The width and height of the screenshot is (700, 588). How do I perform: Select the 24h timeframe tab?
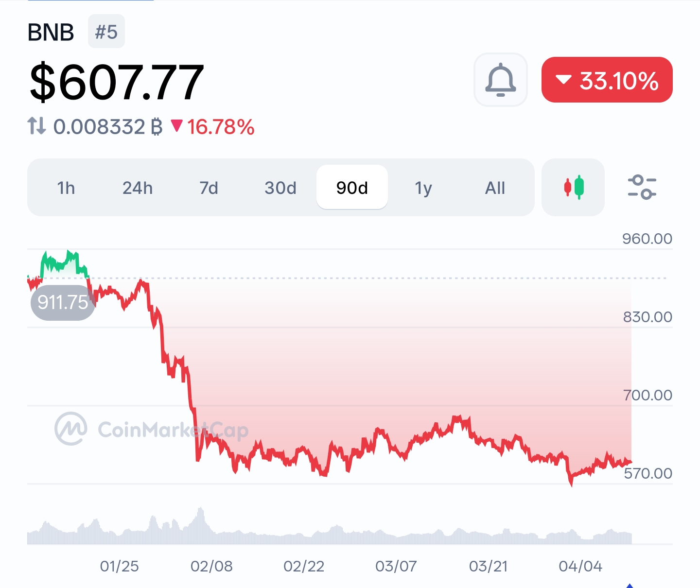pyautogui.click(x=138, y=188)
